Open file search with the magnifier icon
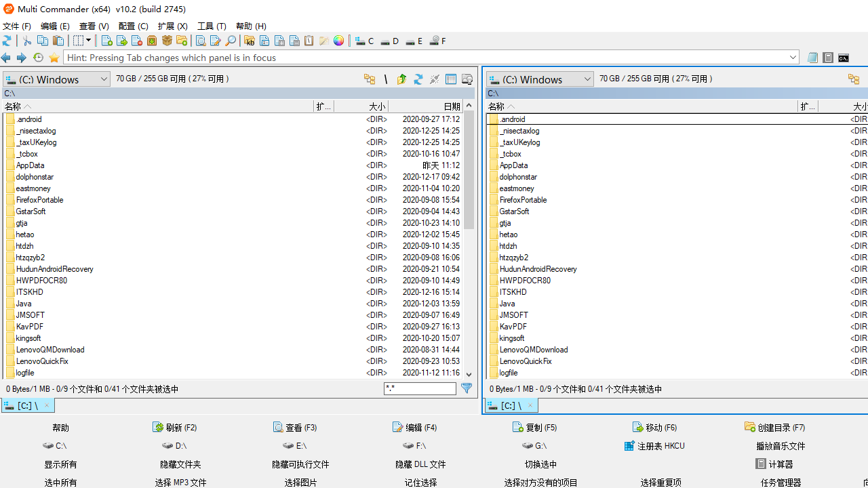 pos(231,41)
